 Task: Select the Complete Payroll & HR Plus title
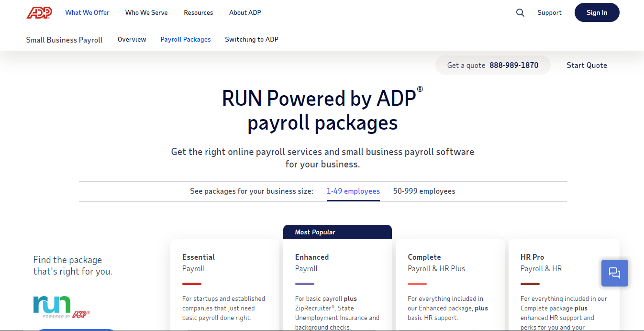pos(436,263)
